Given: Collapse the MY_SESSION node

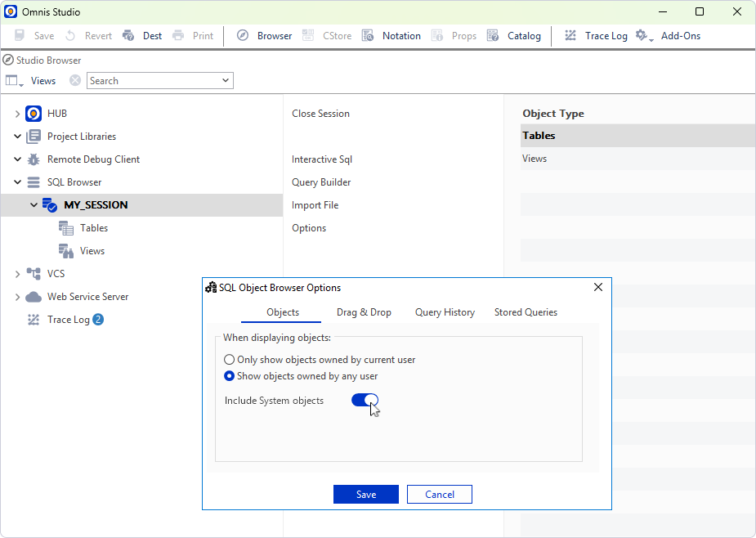Looking at the screenshot, I should coord(34,205).
